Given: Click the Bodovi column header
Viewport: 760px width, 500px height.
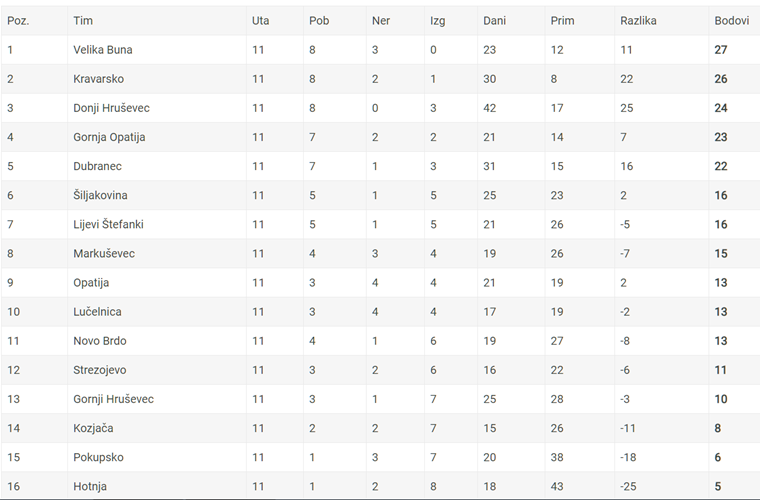Looking at the screenshot, I should (731, 20).
